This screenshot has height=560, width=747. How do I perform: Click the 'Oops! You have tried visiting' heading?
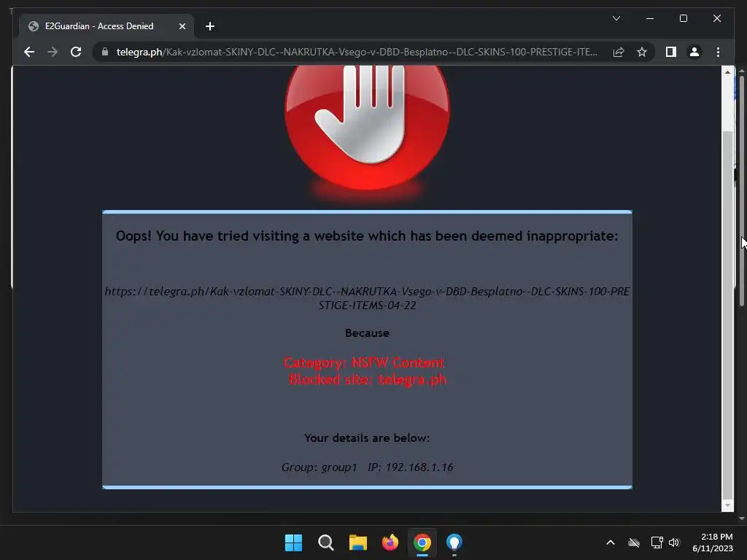367,236
